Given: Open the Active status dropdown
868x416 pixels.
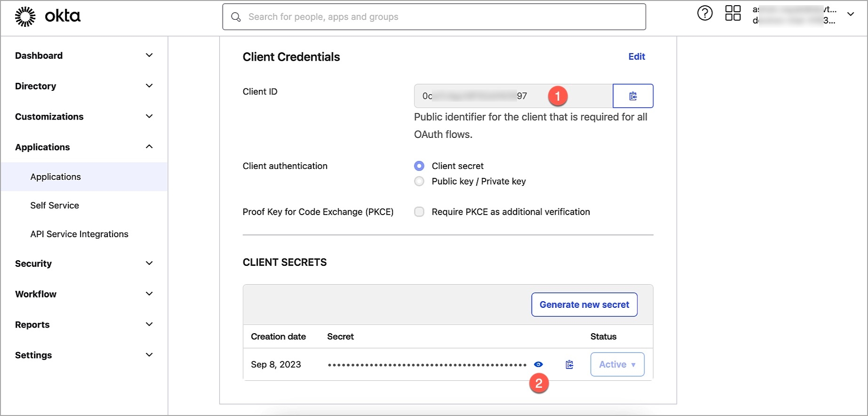Looking at the screenshot, I should pos(617,364).
